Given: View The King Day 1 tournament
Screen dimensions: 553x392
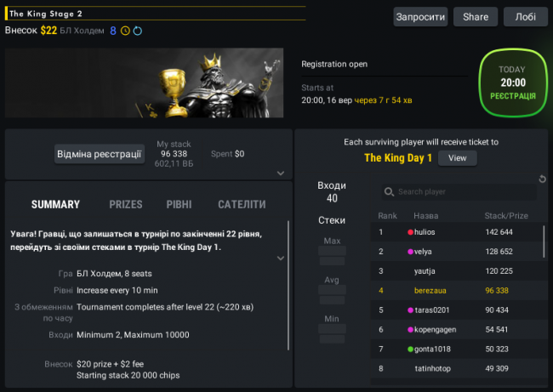Looking at the screenshot, I should point(458,158).
